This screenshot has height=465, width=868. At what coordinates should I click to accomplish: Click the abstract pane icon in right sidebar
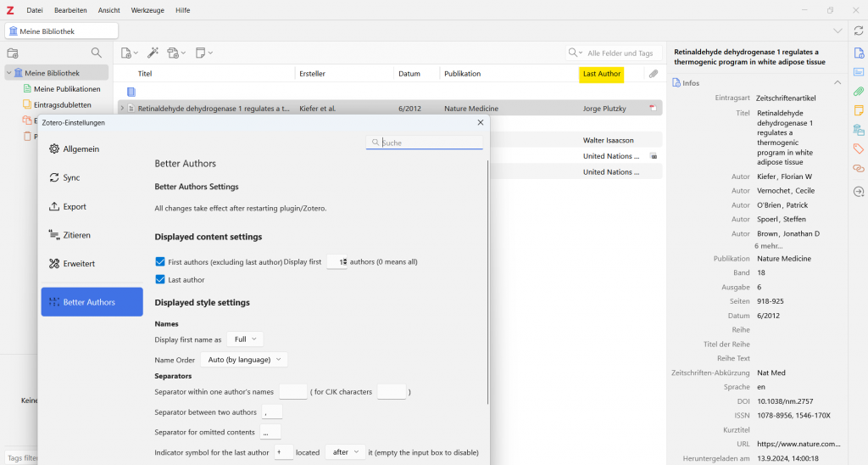pos(858,72)
